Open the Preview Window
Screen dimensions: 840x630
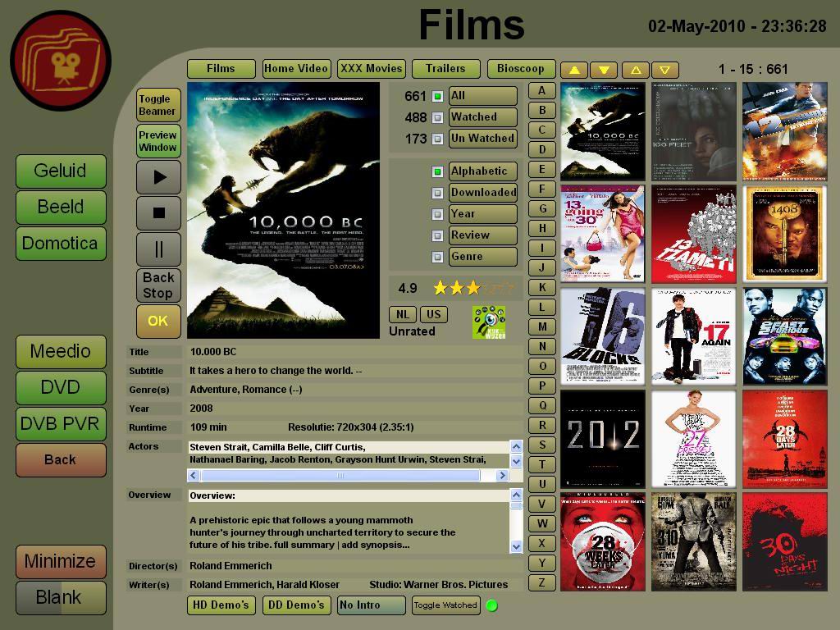point(158,141)
